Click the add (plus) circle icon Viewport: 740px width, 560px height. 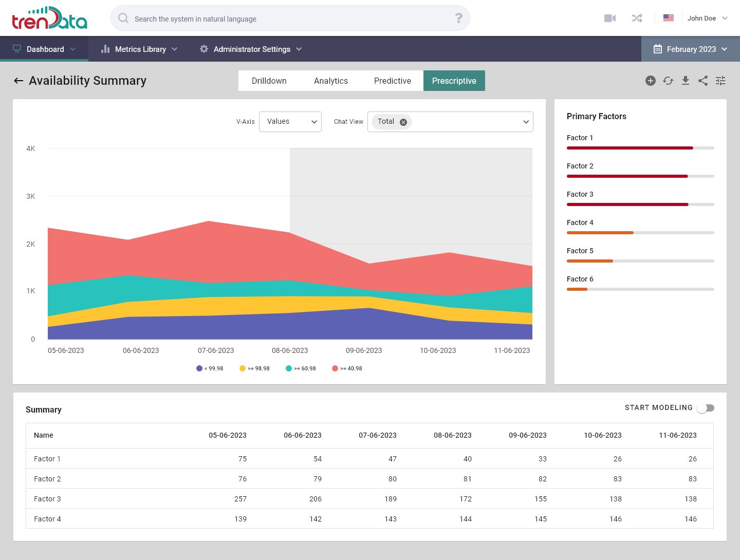click(651, 81)
